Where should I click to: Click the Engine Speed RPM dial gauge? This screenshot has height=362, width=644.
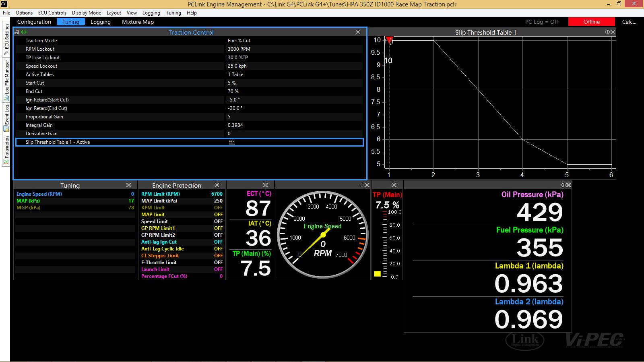[x=323, y=235]
